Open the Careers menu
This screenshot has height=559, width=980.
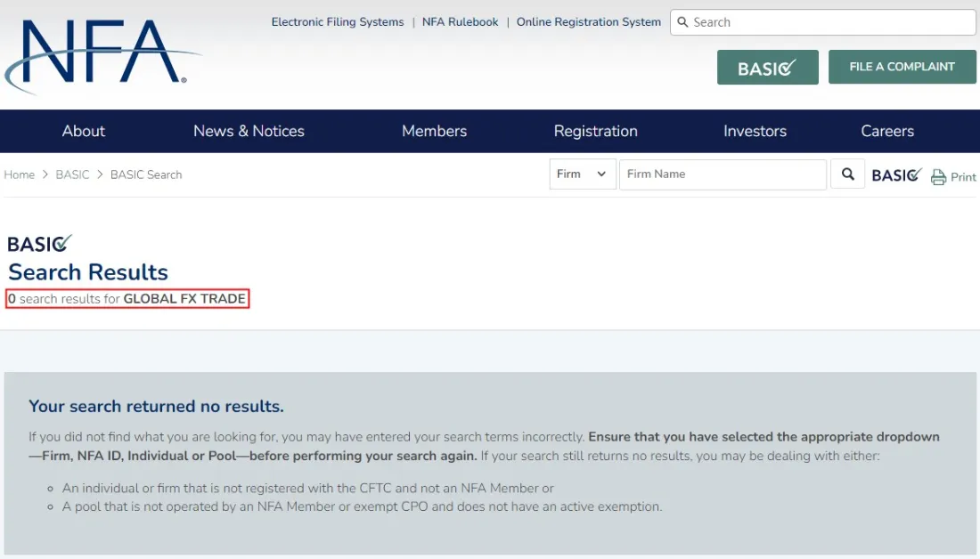coord(887,131)
